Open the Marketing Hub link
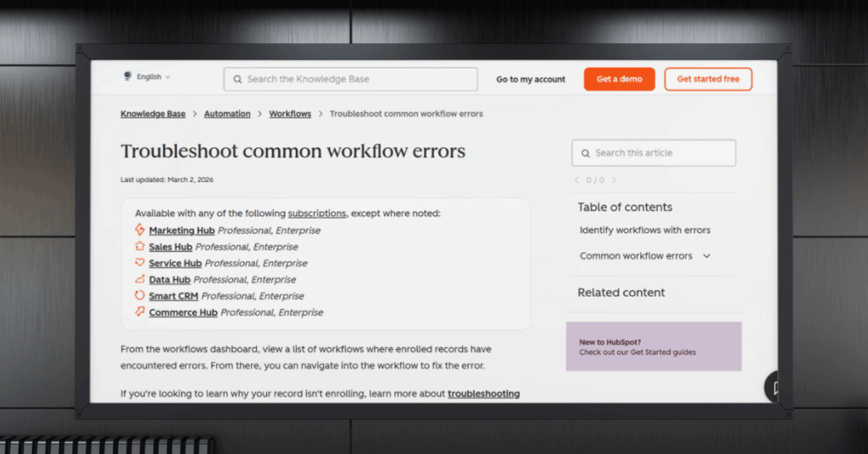The image size is (868, 454). 181,230
